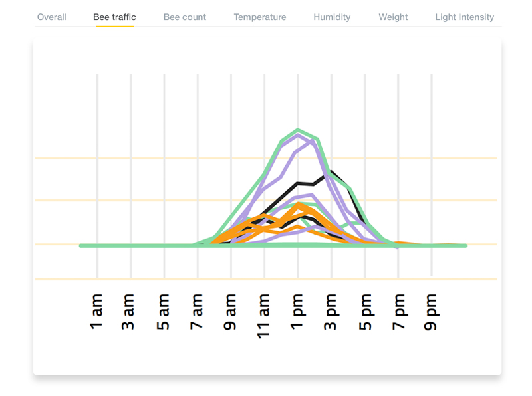Open the Light Intensity tab
Viewport: 532px width, 396px height.
point(464,17)
